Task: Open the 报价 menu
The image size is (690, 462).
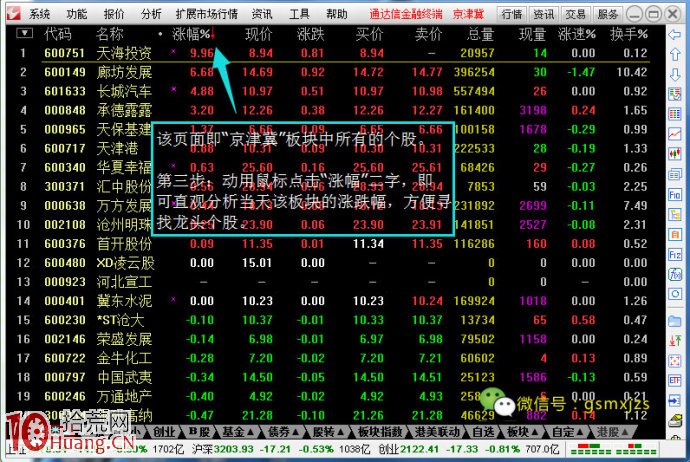Action: (x=114, y=14)
